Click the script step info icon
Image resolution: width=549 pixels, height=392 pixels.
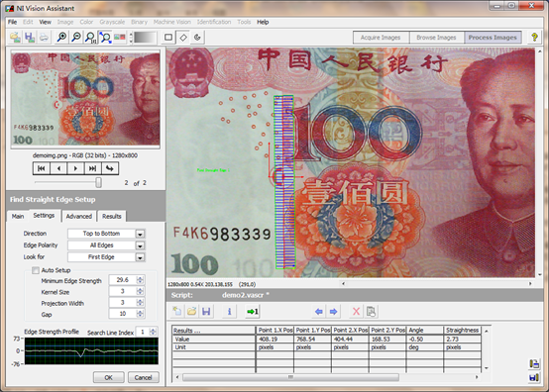click(x=229, y=311)
